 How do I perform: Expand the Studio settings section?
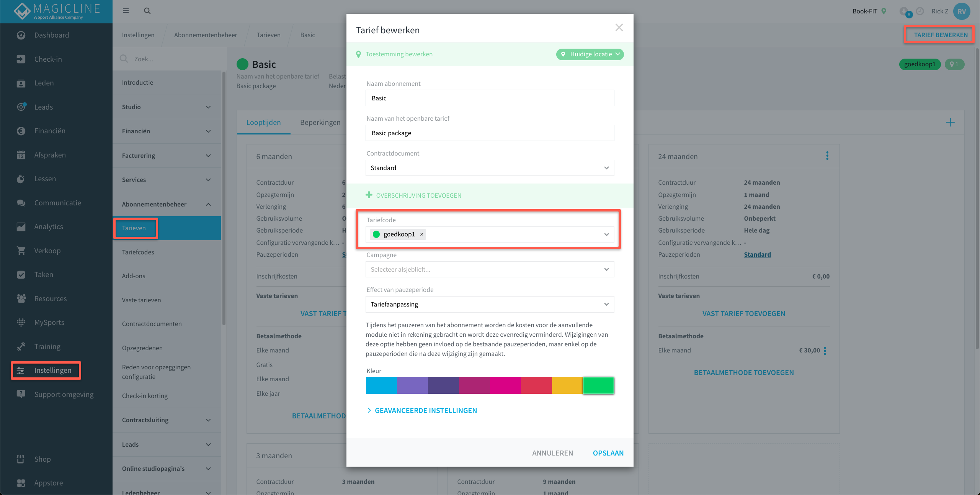click(167, 107)
